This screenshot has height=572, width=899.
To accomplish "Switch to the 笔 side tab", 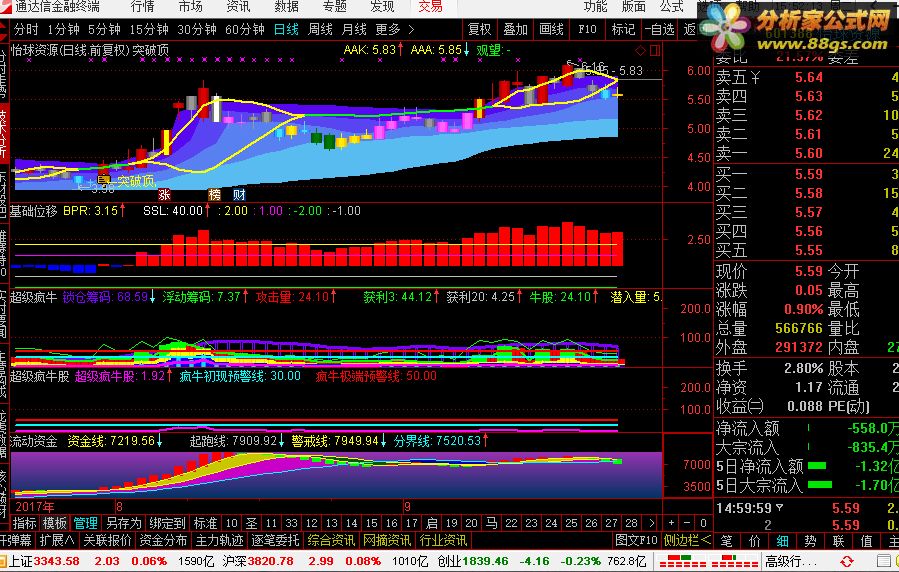I will [x=726, y=541].
